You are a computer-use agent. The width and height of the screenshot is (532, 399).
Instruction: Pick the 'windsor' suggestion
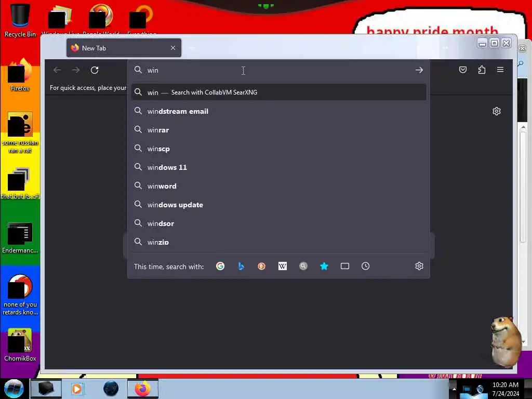coord(278,223)
